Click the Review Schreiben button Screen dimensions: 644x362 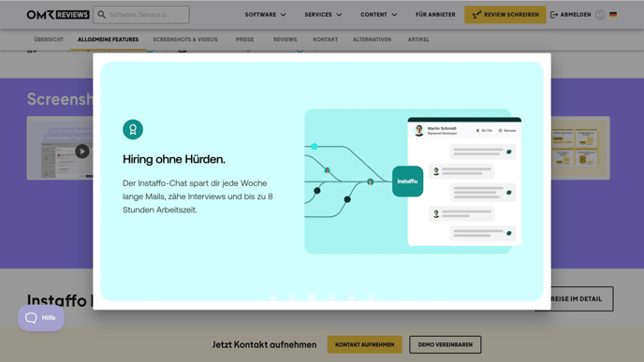[505, 15]
